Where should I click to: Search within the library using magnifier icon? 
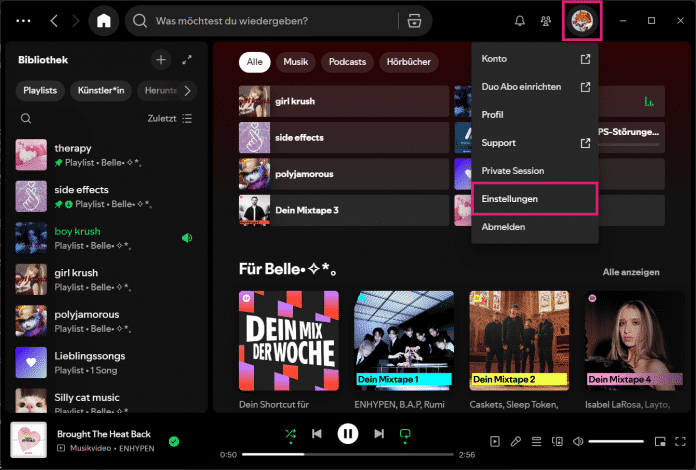coord(26,118)
